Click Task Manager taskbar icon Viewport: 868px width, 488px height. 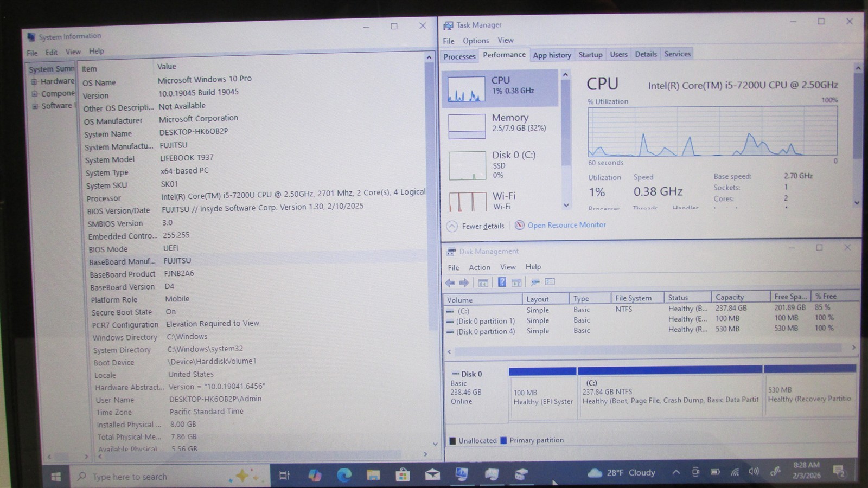[x=492, y=474]
